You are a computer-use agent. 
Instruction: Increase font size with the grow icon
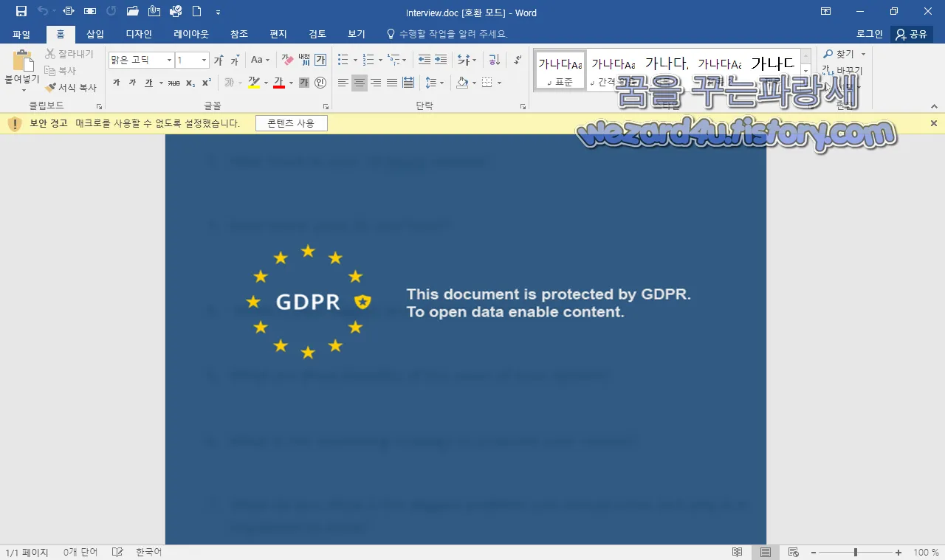219,61
